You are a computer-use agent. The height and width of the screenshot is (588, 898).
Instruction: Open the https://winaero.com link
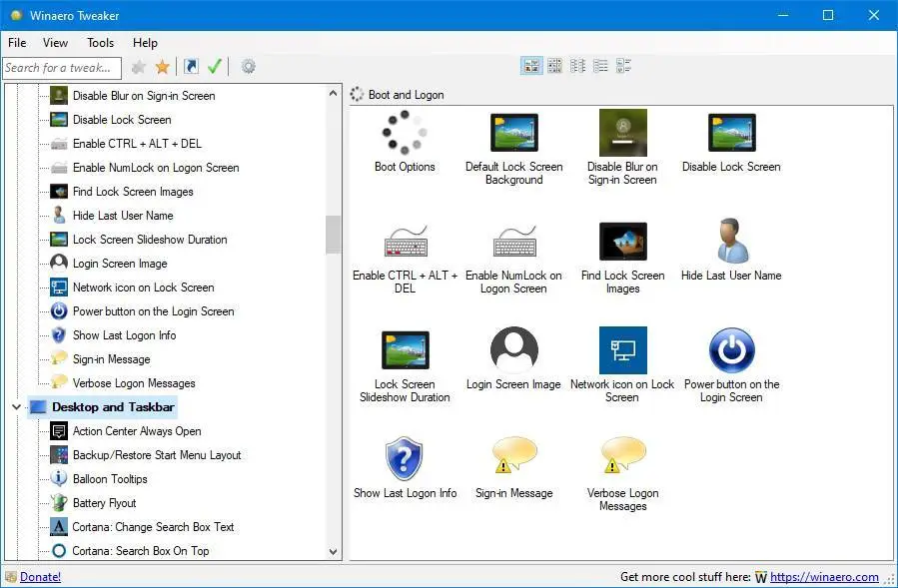coord(824,577)
